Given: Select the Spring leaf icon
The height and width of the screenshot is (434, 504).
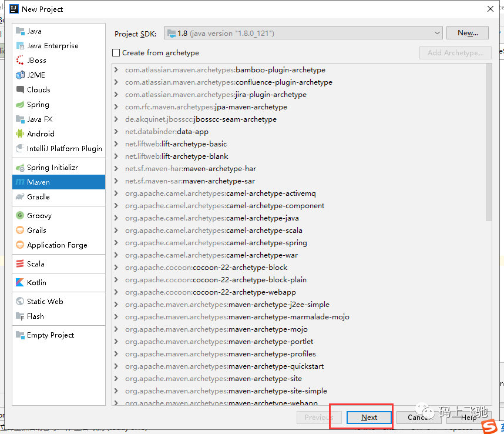Looking at the screenshot, I should (x=20, y=105).
